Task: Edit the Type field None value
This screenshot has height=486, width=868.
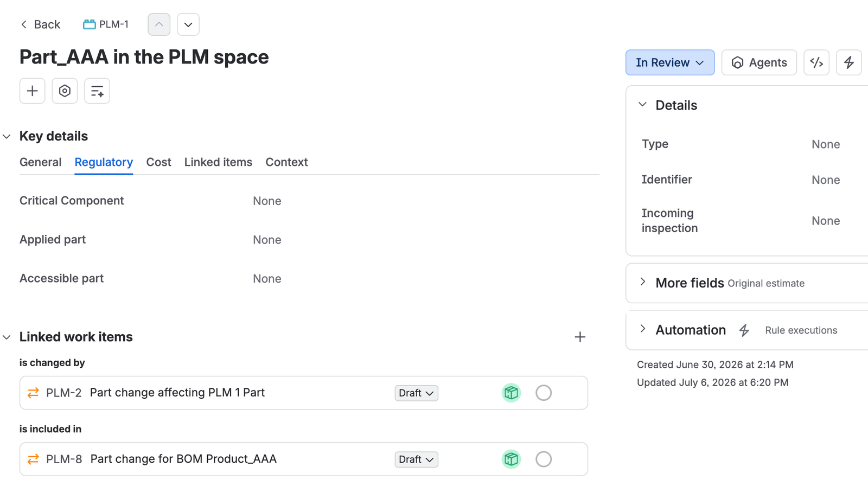Action: 826,144
